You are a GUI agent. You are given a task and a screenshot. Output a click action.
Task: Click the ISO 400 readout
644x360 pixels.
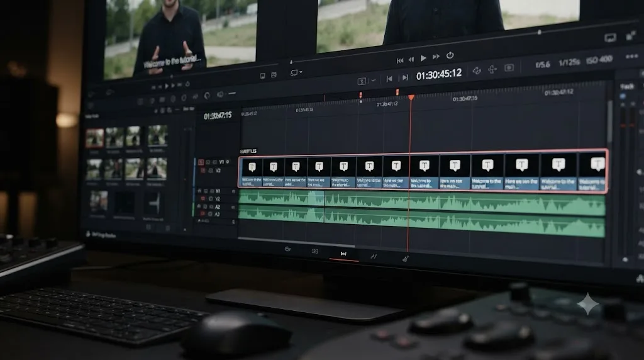click(599, 60)
